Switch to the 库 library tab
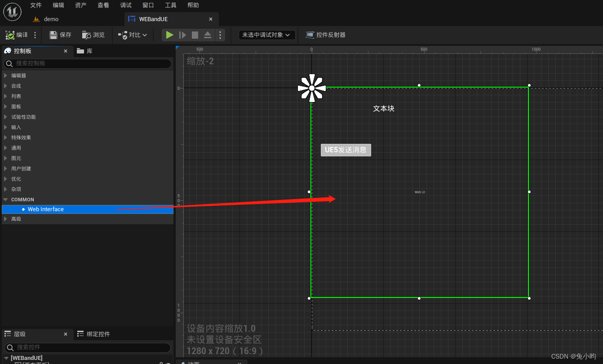The height and width of the screenshot is (364, 603). (84, 51)
